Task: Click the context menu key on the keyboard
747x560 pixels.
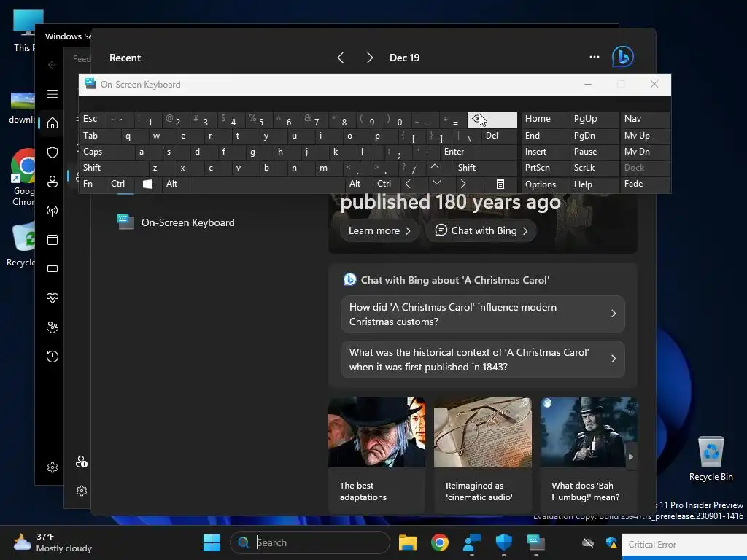Action: 500,184
